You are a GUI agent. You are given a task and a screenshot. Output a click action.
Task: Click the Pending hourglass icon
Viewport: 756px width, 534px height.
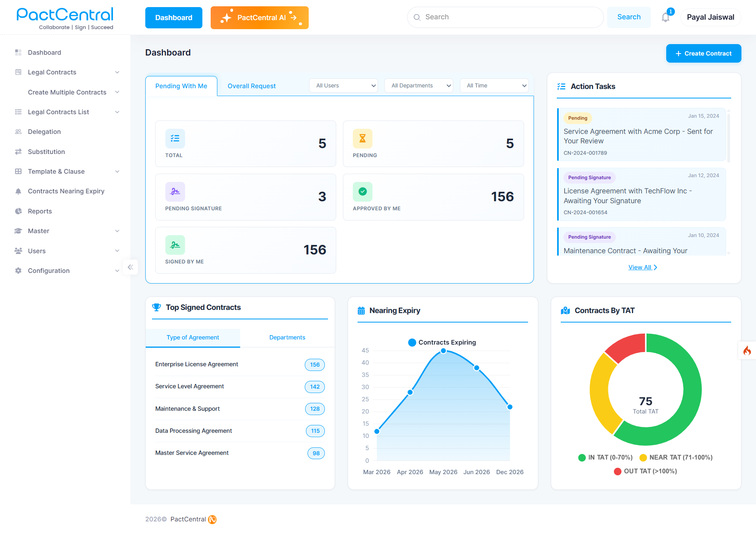(362, 138)
